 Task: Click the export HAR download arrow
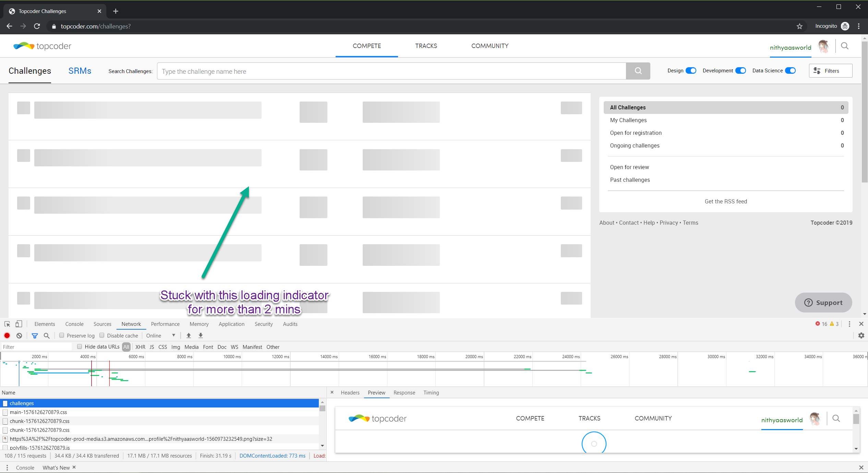pos(201,335)
